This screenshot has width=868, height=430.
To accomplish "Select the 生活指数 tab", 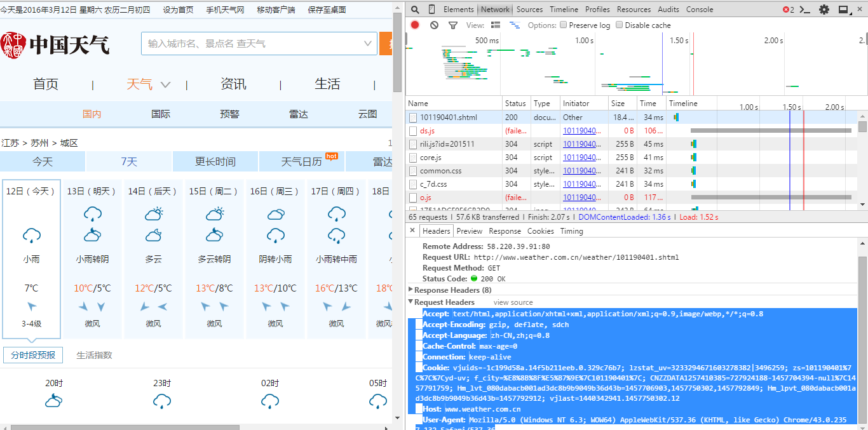I will [95, 355].
